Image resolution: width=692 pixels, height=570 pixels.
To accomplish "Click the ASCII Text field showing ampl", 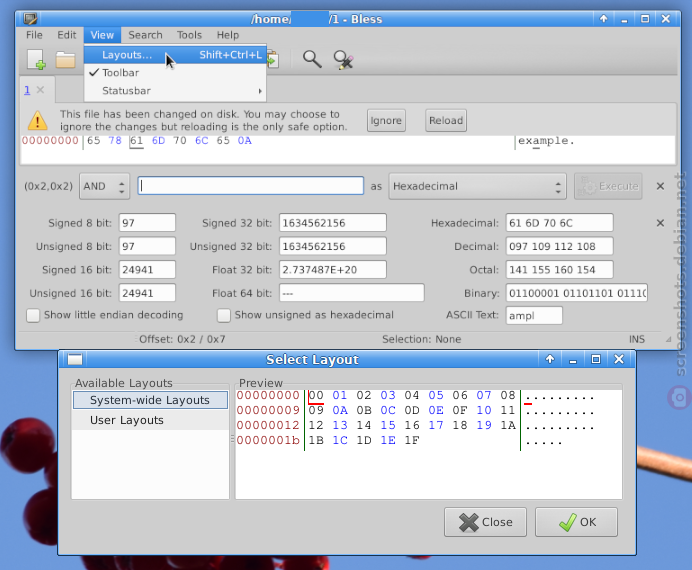I will coord(534,315).
